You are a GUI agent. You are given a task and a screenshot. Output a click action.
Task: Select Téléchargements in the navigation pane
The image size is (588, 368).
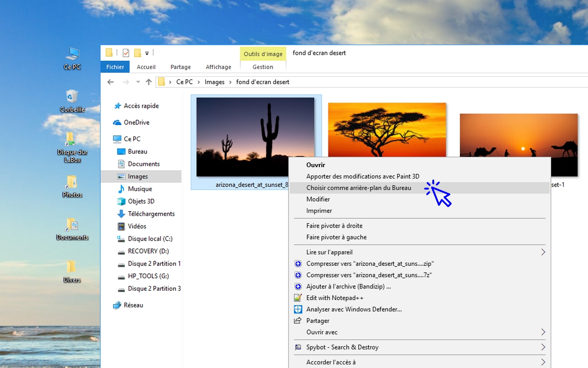(x=151, y=213)
